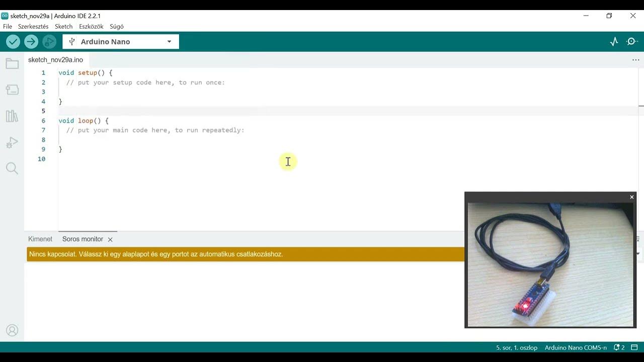The height and width of the screenshot is (362, 644).
Task: Open the Search sidebar icon
Action: [12, 168]
